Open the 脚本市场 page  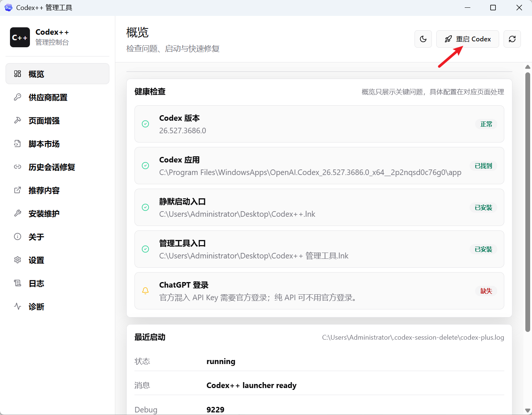[x=57, y=144]
